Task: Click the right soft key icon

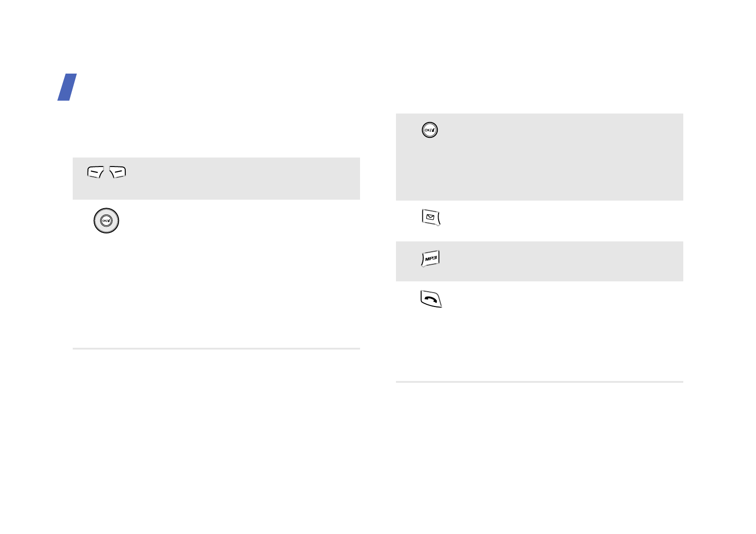Action: pos(118,172)
